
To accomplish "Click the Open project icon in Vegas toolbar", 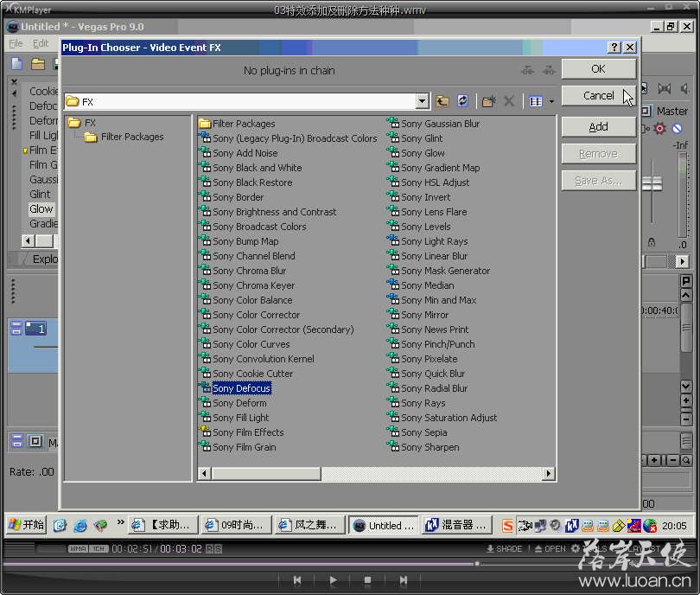I will (x=38, y=64).
